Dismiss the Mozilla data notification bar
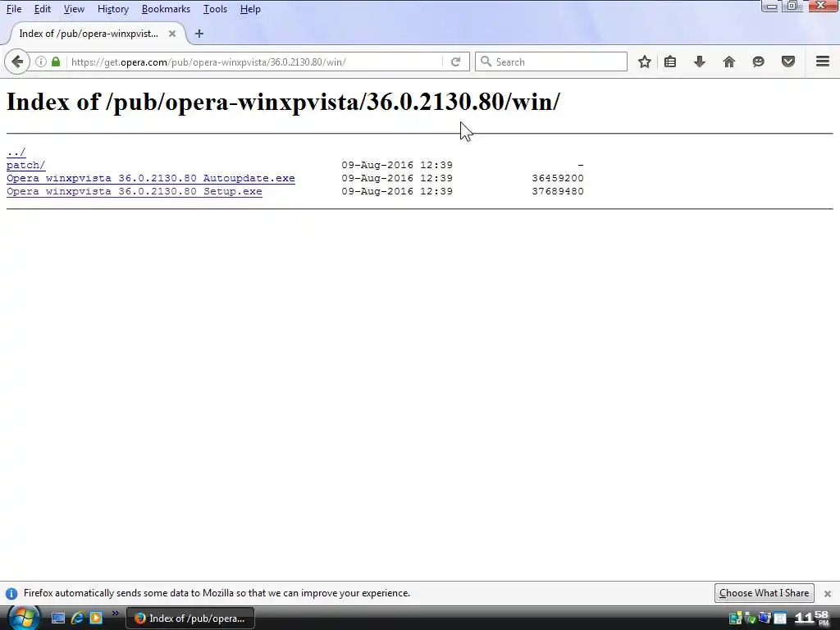The height and width of the screenshot is (630, 840). pos(828,594)
